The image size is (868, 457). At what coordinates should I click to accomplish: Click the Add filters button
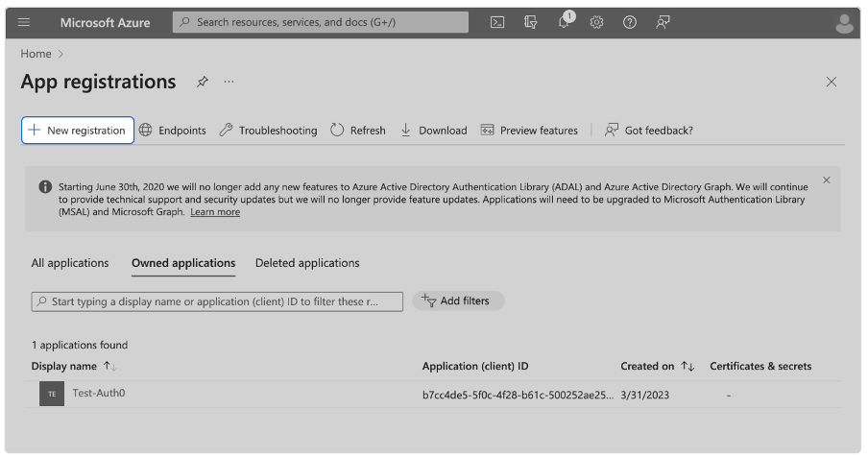coord(457,301)
